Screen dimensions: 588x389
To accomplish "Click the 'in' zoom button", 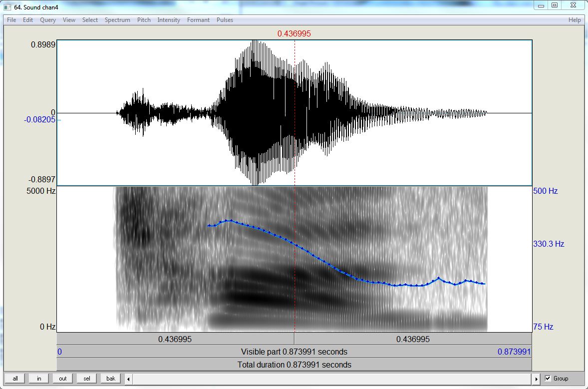I will (x=39, y=379).
